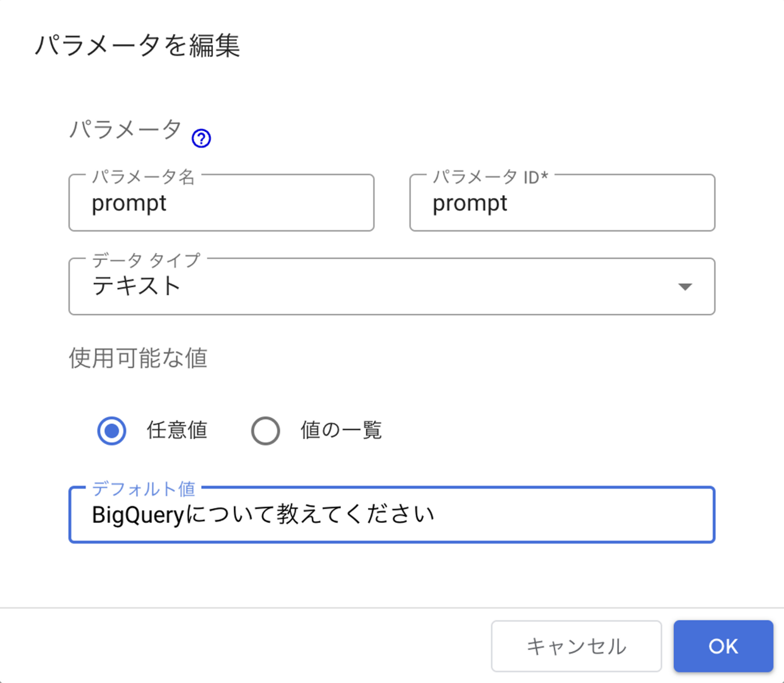784x683 pixels.
Task: Select the 値の一覧 radio button
Action: (x=266, y=431)
